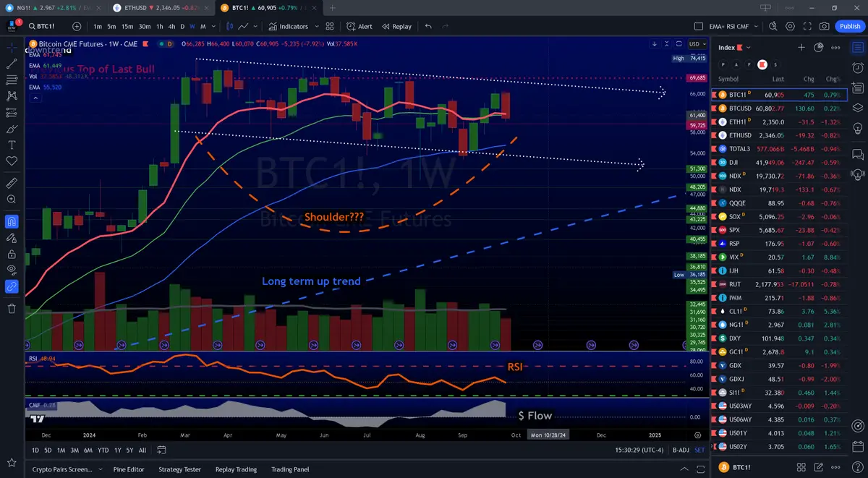
Task: Switch to the 1m interval
Action: 98,26
